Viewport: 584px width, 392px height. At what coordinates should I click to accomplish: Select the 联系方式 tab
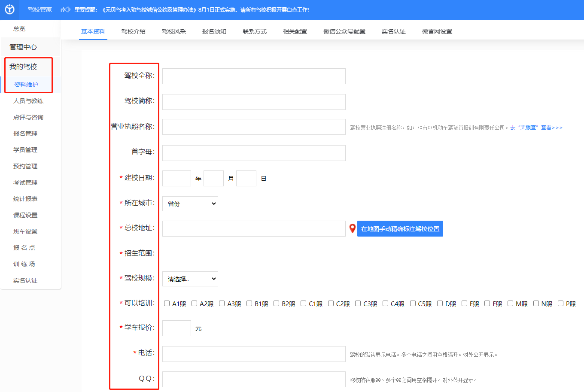pyautogui.click(x=254, y=31)
